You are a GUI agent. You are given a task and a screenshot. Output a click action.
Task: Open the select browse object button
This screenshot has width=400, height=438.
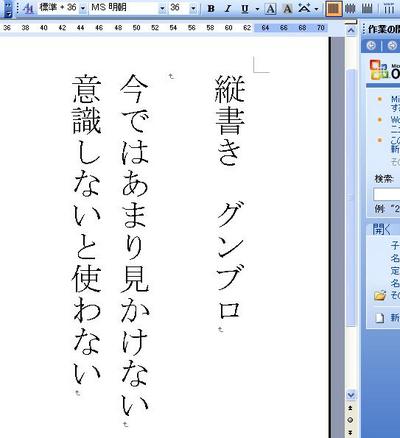(351, 420)
